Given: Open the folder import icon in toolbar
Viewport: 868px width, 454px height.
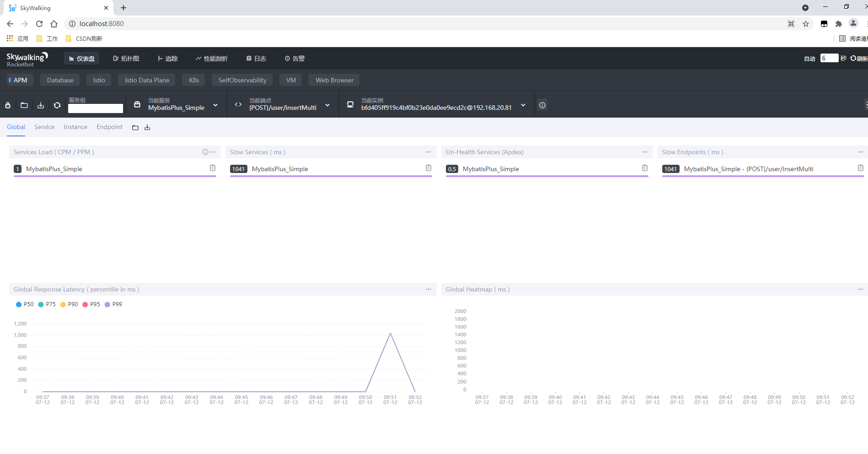Looking at the screenshot, I should click(24, 105).
